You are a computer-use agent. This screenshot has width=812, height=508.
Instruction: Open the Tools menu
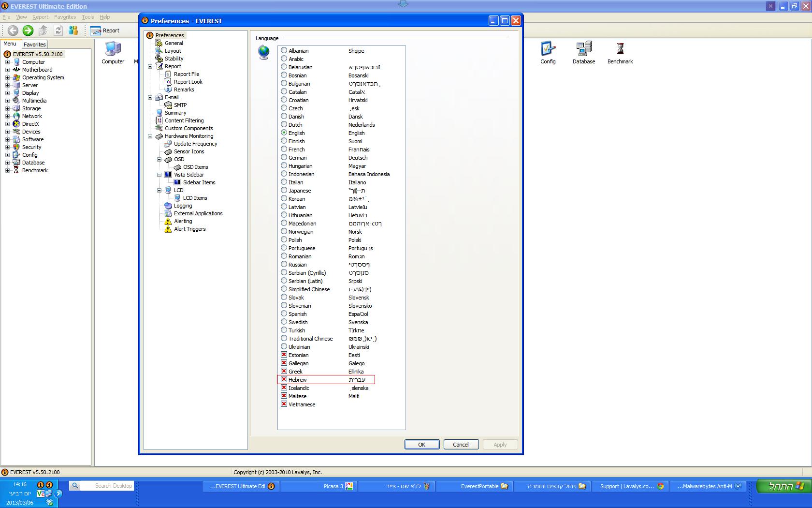click(88, 17)
